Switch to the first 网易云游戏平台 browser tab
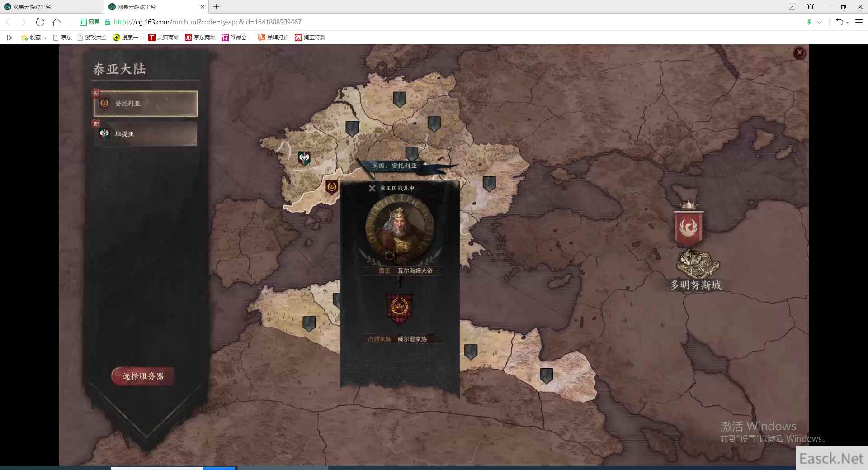Viewport: 868px width, 470px height. [x=52, y=7]
